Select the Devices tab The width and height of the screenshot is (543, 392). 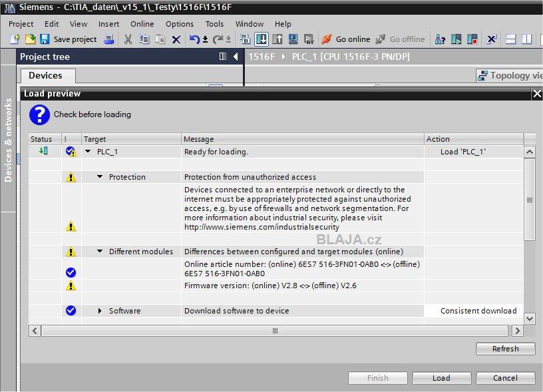[47, 75]
